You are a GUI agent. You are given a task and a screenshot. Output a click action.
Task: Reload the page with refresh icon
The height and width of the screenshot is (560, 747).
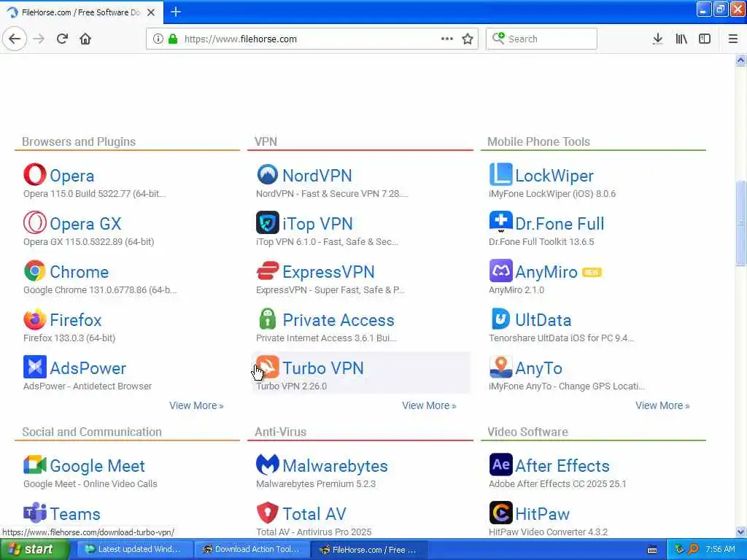tap(62, 39)
